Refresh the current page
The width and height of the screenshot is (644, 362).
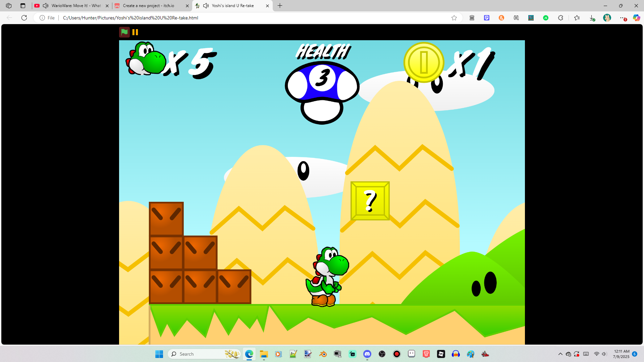tap(24, 18)
